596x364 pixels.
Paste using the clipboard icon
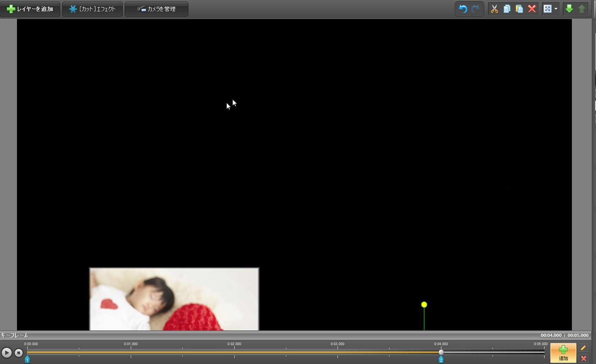519,9
